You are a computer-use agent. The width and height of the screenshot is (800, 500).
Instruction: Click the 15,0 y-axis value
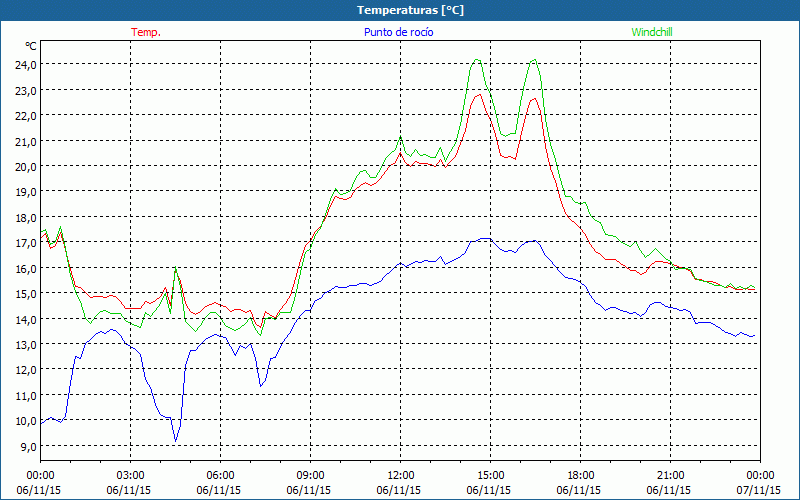(x=27, y=294)
